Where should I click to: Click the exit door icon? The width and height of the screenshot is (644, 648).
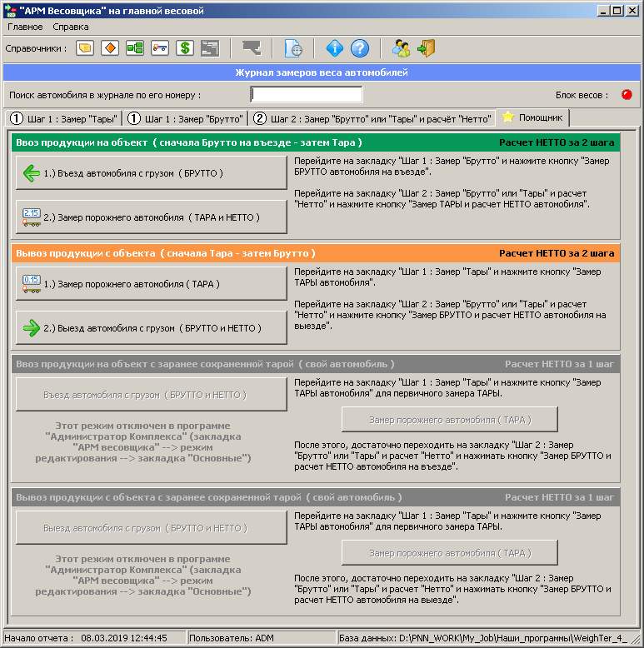[427, 48]
